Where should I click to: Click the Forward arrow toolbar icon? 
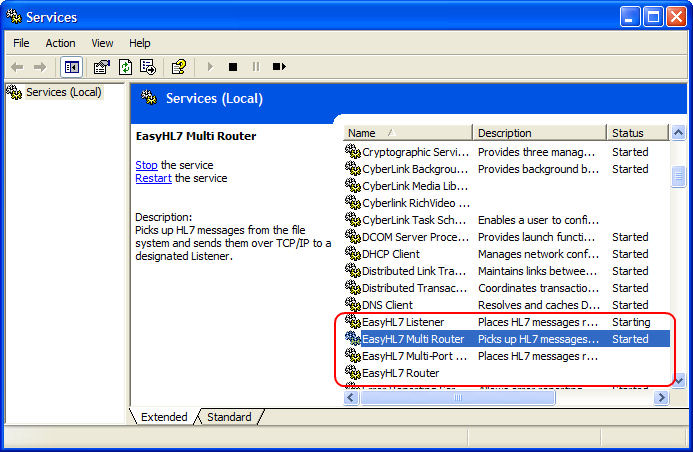pyautogui.click(x=40, y=67)
